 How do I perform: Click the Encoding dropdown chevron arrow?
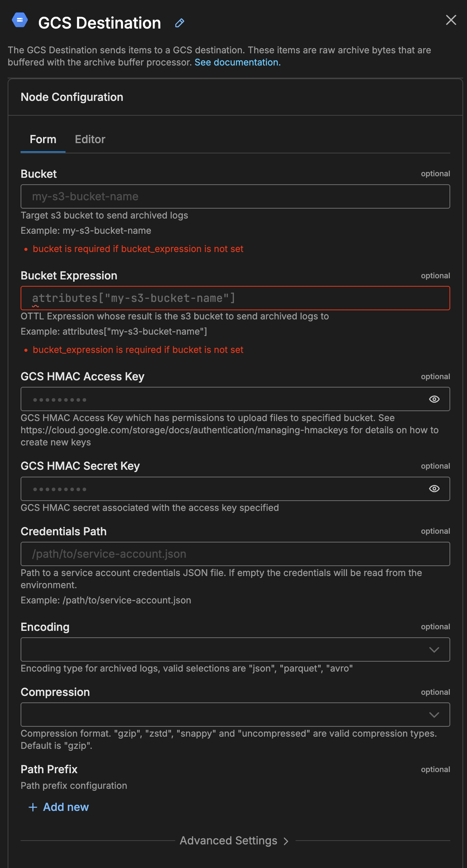[434, 649]
